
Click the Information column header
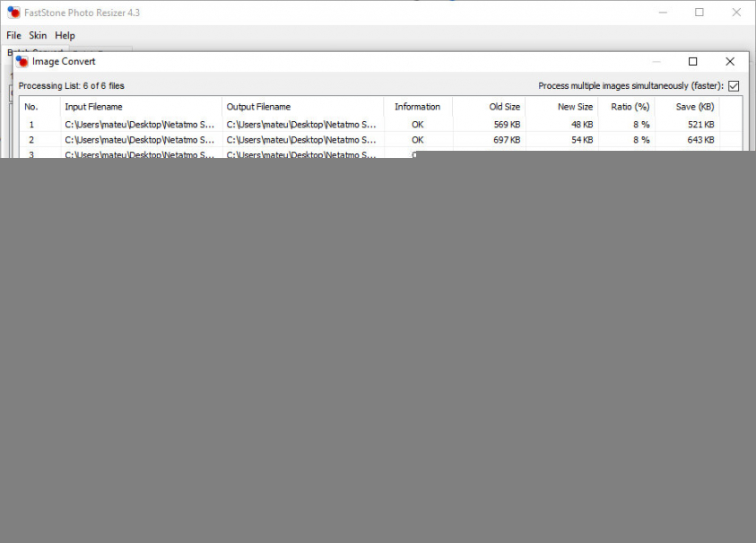[x=417, y=107]
